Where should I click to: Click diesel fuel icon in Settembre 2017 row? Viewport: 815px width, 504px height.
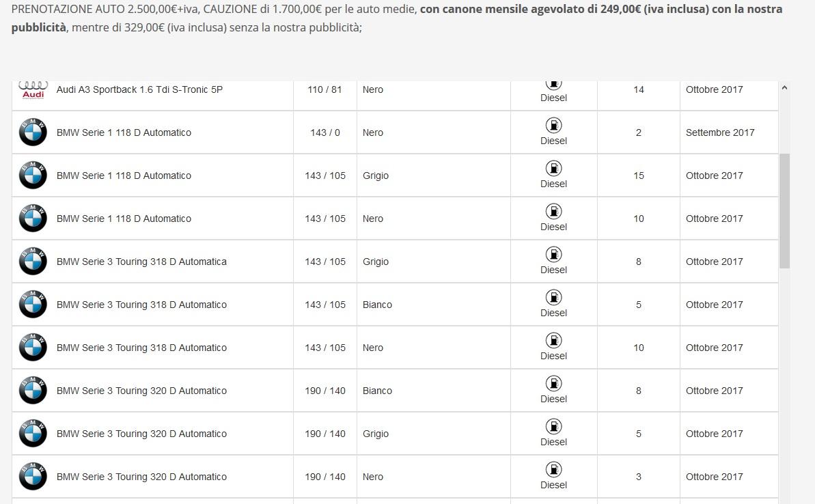pyautogui.click(x=553, y=125)
